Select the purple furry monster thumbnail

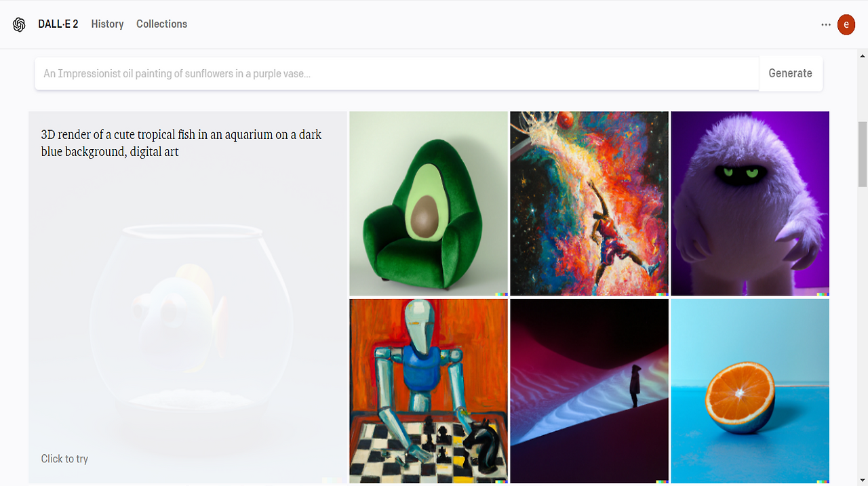(x=750, y=203)
